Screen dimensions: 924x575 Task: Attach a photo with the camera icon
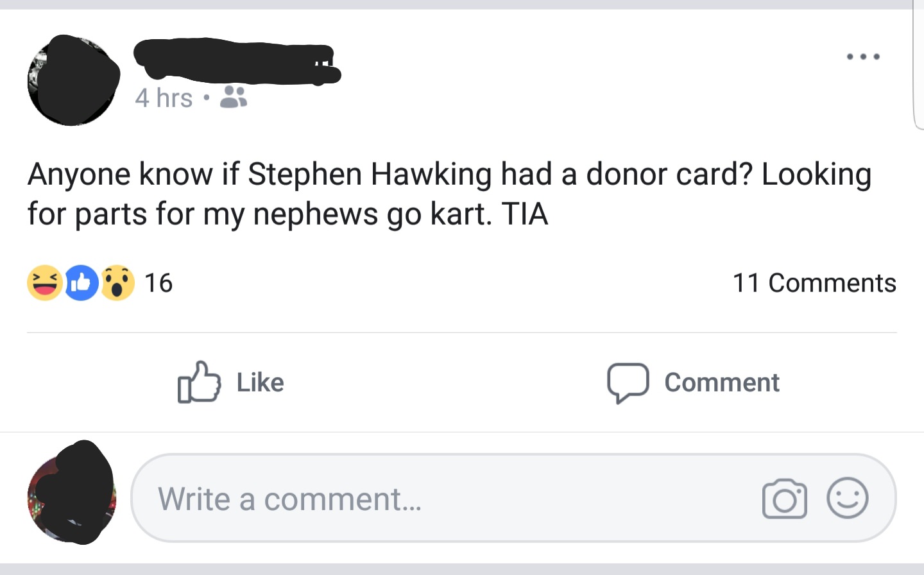pos(784,499)
